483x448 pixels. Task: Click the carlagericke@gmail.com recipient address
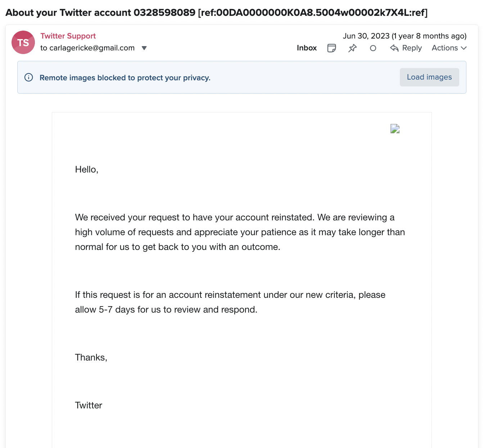click(x=92, y=48)
